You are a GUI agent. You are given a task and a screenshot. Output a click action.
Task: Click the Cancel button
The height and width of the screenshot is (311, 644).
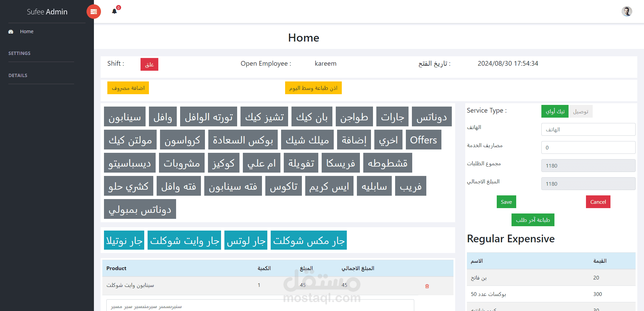click(x=598, y=202)
